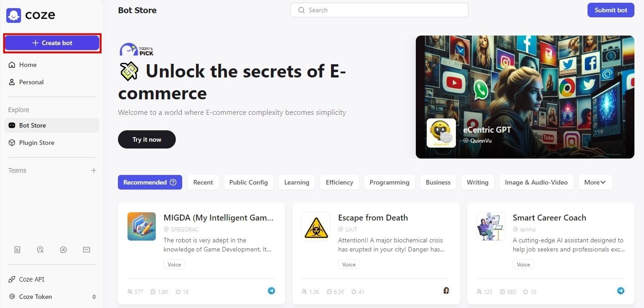Open the user chat feedback icon
Viewport: 644px width, 308px height.
(x=41, y=250)
